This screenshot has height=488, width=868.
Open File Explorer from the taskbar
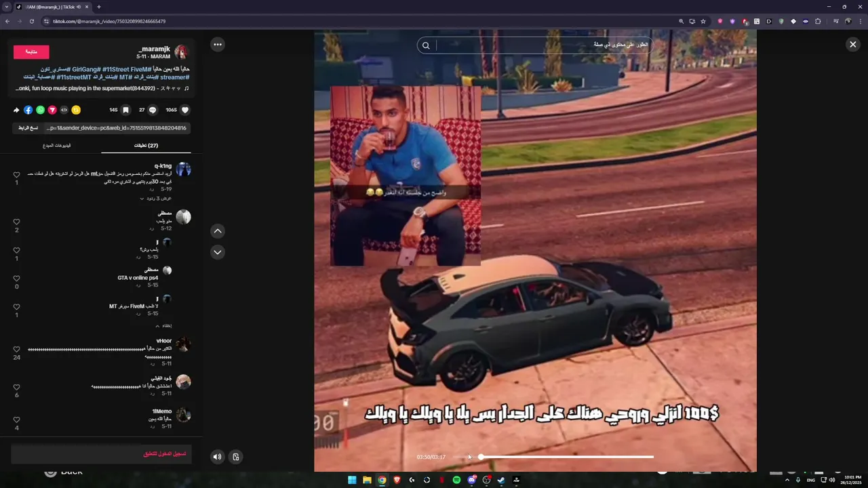pos(367,480)
